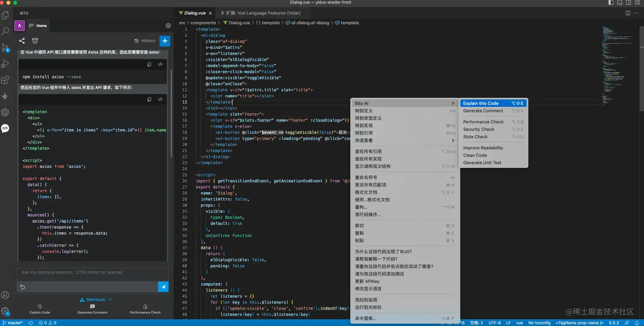Image resolution: width=644 pixels, height=326 pixels.
Task: Open the Run and Debug view
Action: point(6,63)
